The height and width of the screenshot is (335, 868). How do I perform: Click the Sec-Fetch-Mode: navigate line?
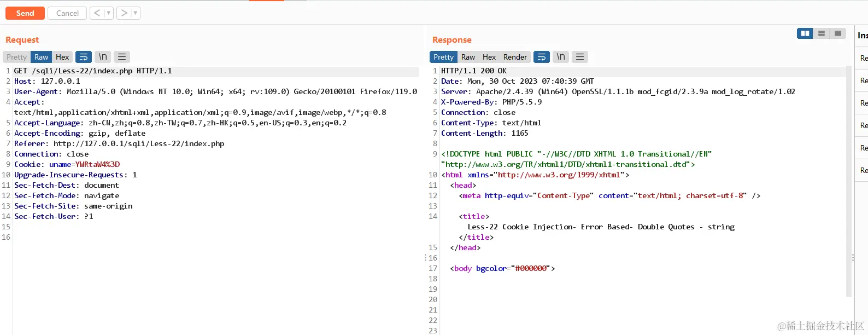click(x=67, y=195)
